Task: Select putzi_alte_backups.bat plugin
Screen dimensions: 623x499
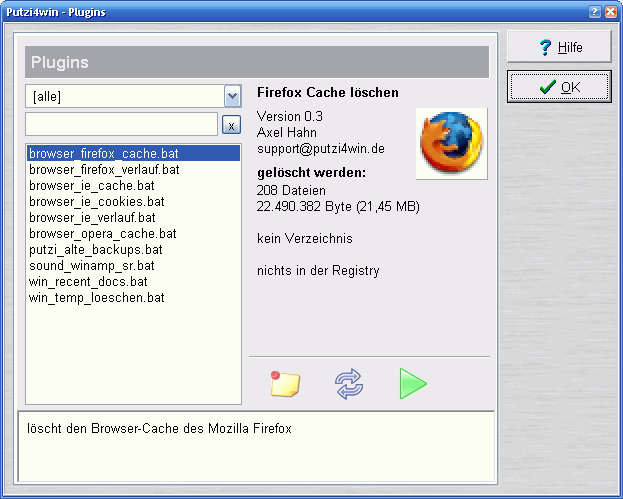Action: pos(134,250)
